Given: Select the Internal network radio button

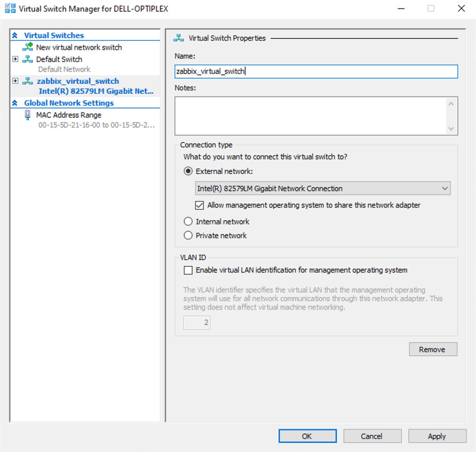Looking at the screenshot, I should (188, 221).
